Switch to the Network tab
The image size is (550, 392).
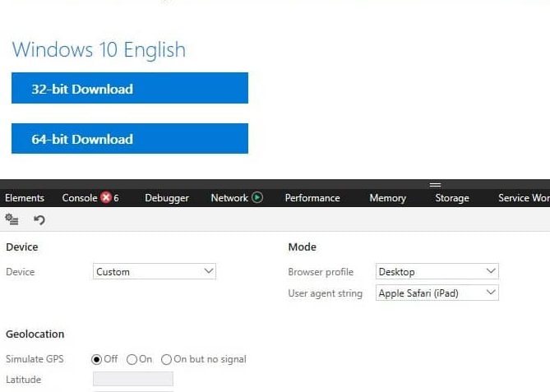pos(229,198)
